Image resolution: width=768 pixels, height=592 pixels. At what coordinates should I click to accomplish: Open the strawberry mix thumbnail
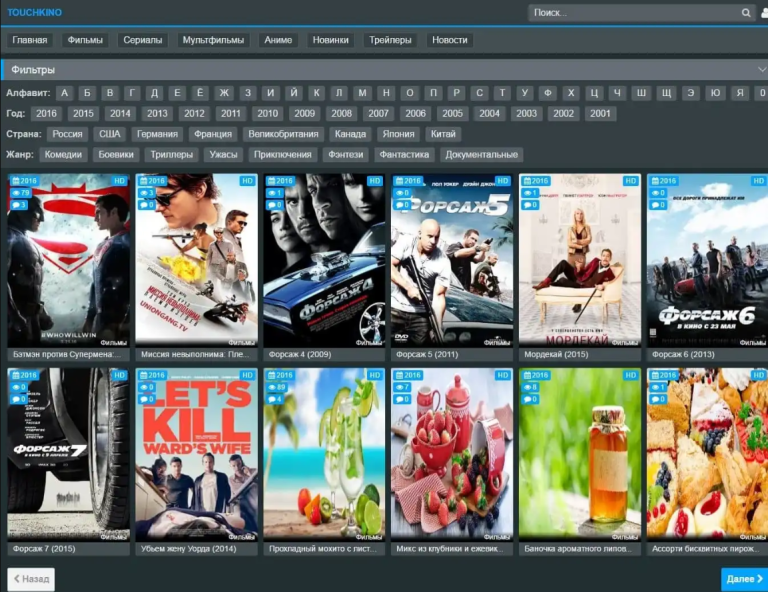click(452, 454)
